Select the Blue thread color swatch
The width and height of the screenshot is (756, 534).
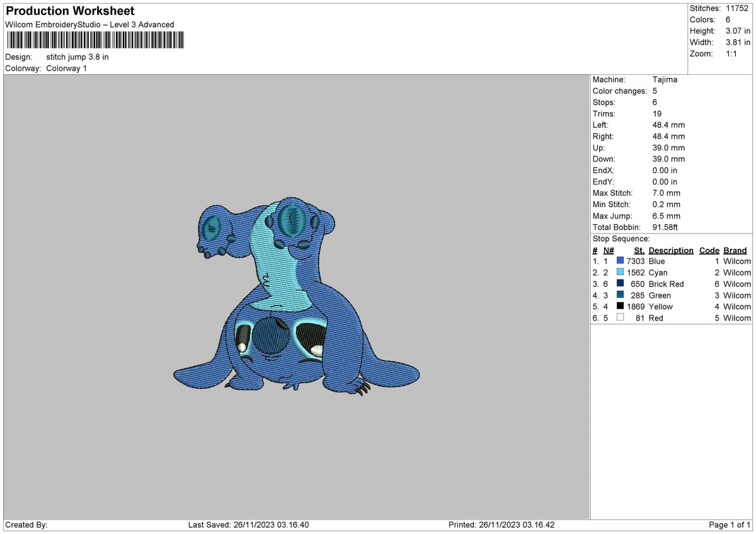(x=621, y=261)
